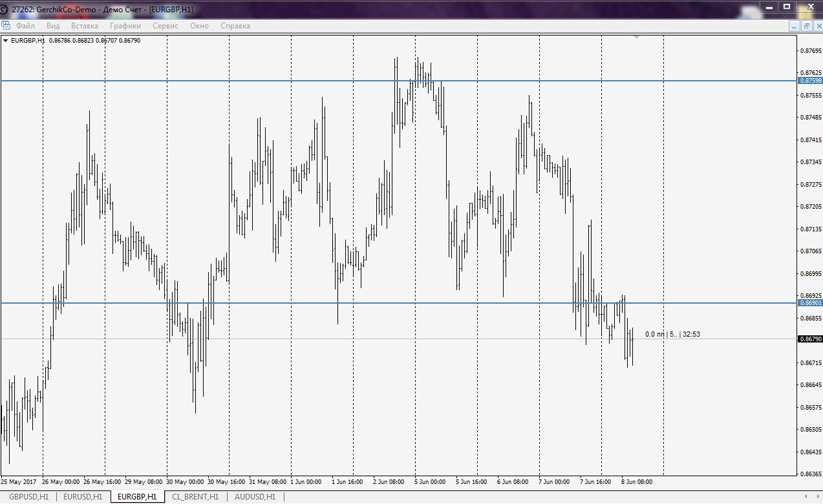Click the New Chart icon below the title bar

(6, 25)
